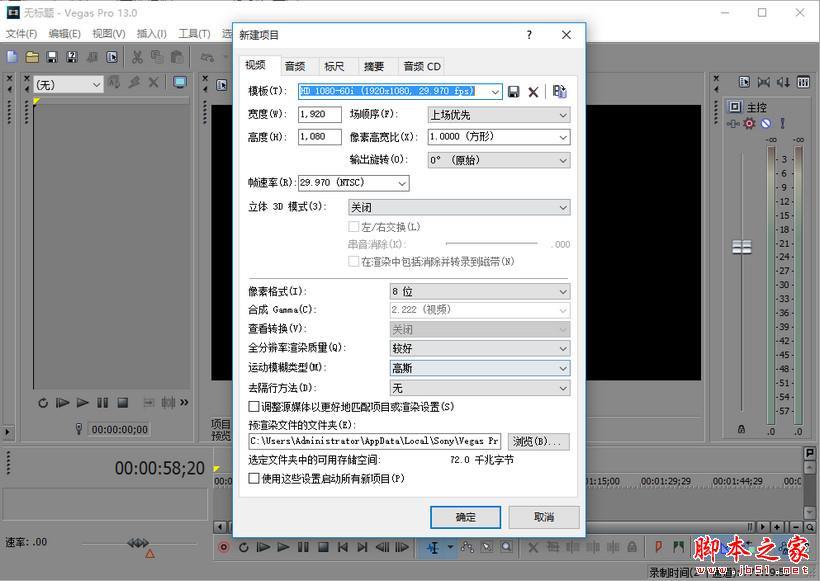The height and width of the screenshot is (581, 820).
Task: Click 浏览 to choose prerender folder
Action: coord(541,442)
